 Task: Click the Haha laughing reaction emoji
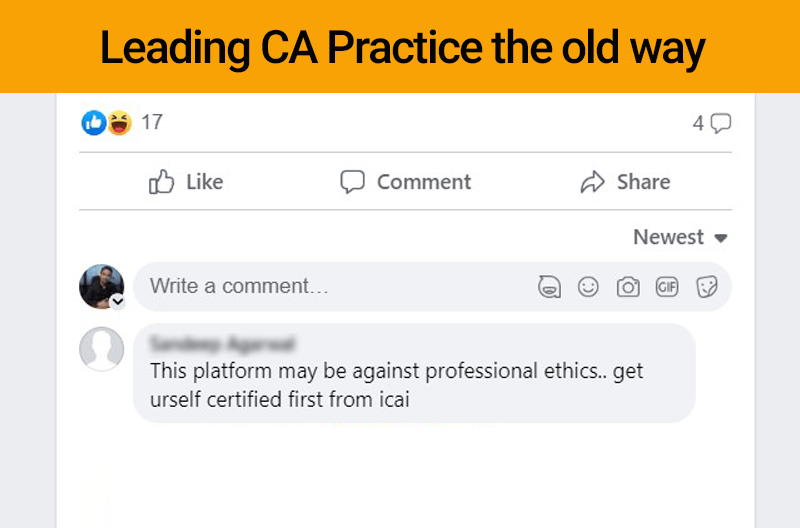(119, 123)
